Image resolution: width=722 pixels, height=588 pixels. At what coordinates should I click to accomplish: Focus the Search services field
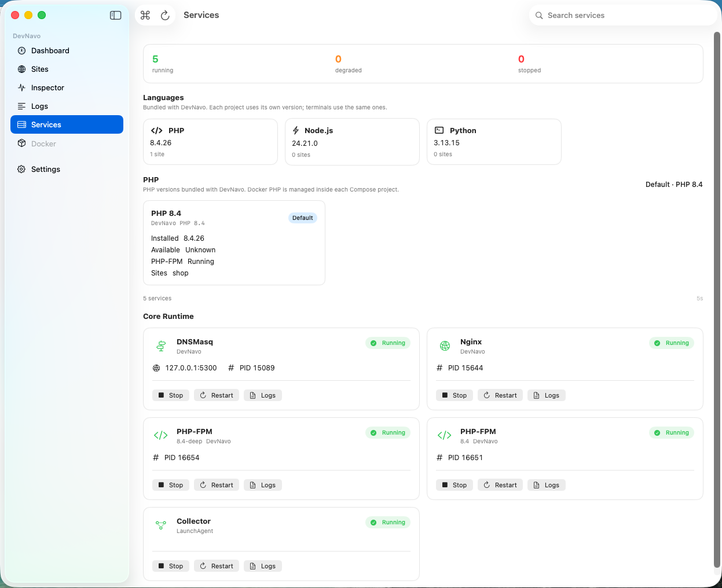tap(623, 16)
